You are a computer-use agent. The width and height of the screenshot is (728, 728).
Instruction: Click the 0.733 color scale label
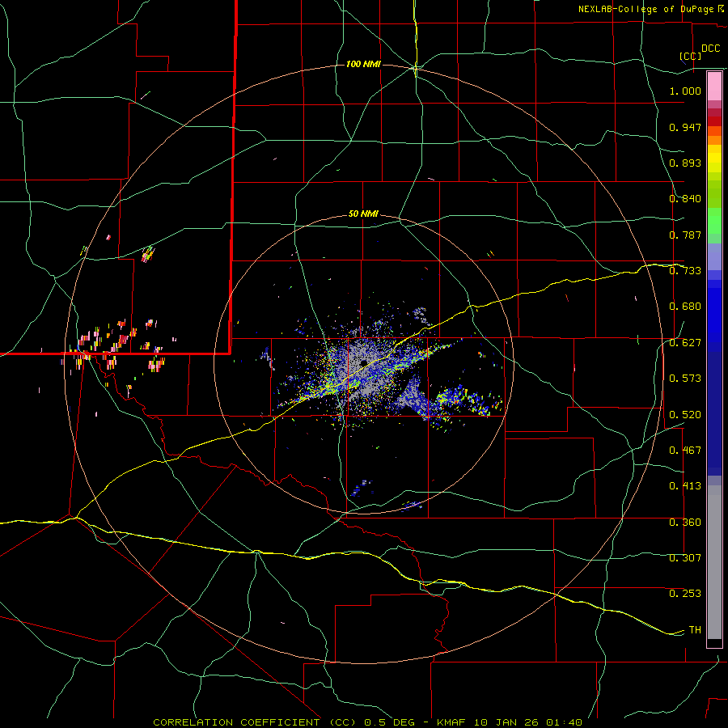point(685,271)
